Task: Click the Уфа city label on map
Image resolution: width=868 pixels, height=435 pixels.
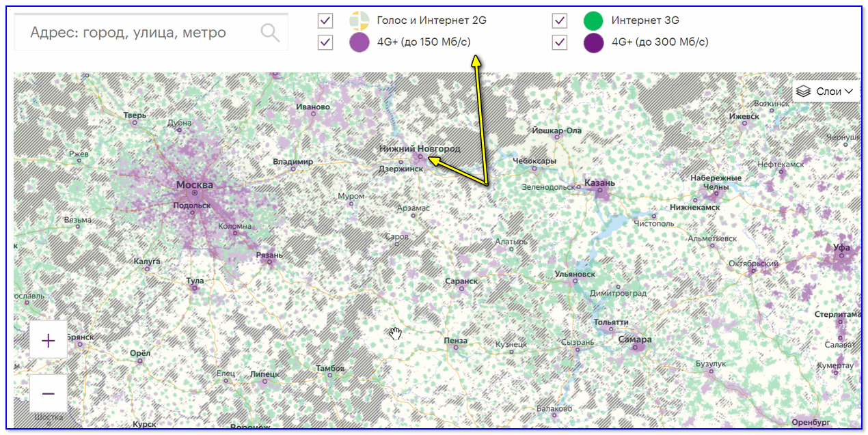Action: pyautogui.click(x=841, y=247)
